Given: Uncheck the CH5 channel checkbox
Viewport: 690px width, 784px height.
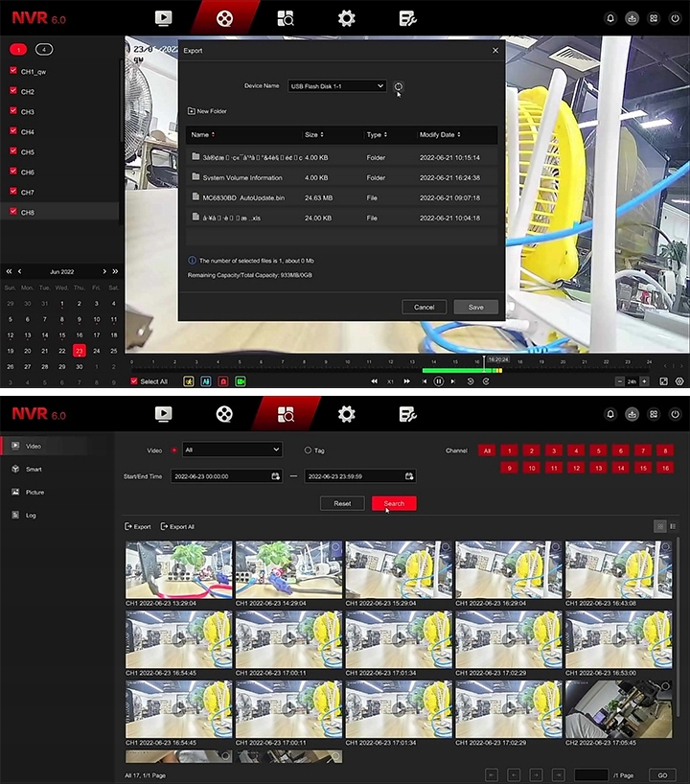Looking at the screenshot, I should (x=13, y=151).
